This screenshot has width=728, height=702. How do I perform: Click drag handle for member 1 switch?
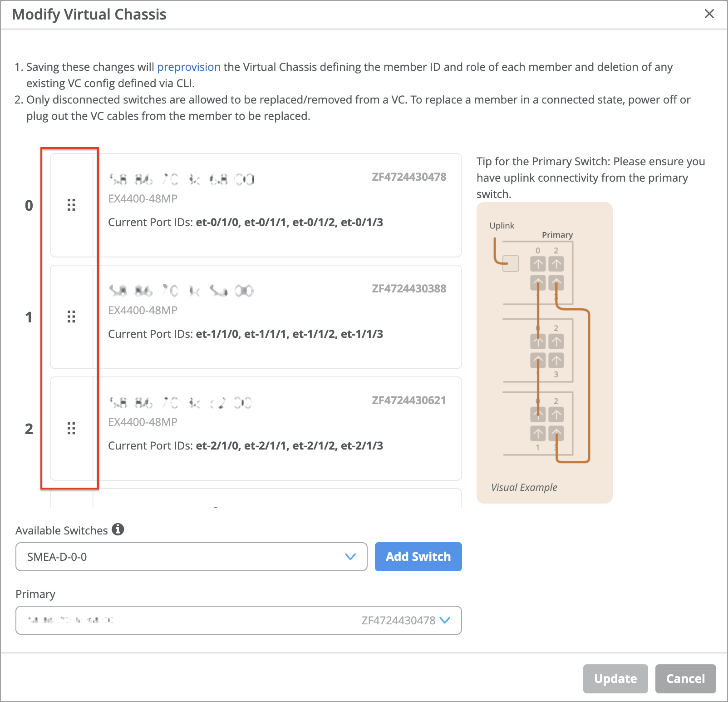[x=71, y=316]
